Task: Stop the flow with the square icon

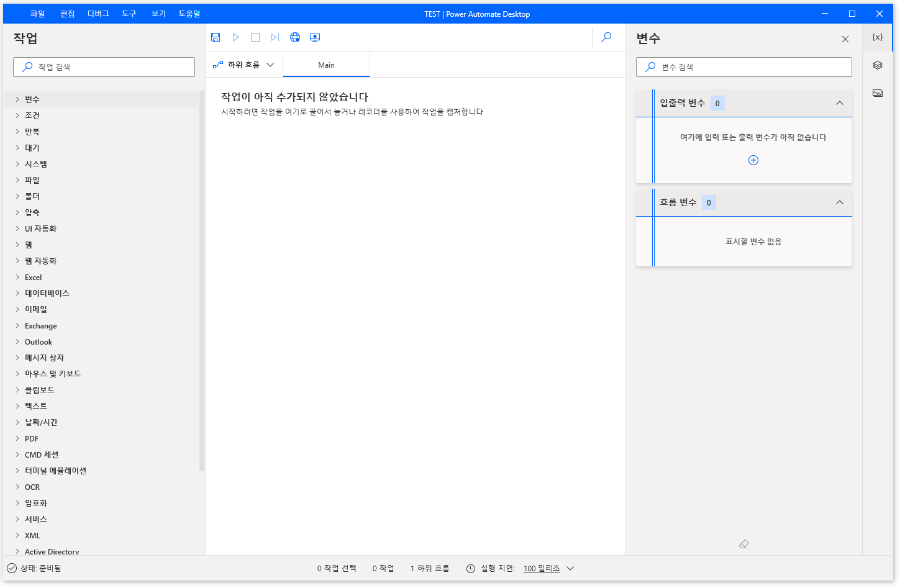Action: click(x=255, y=37)
